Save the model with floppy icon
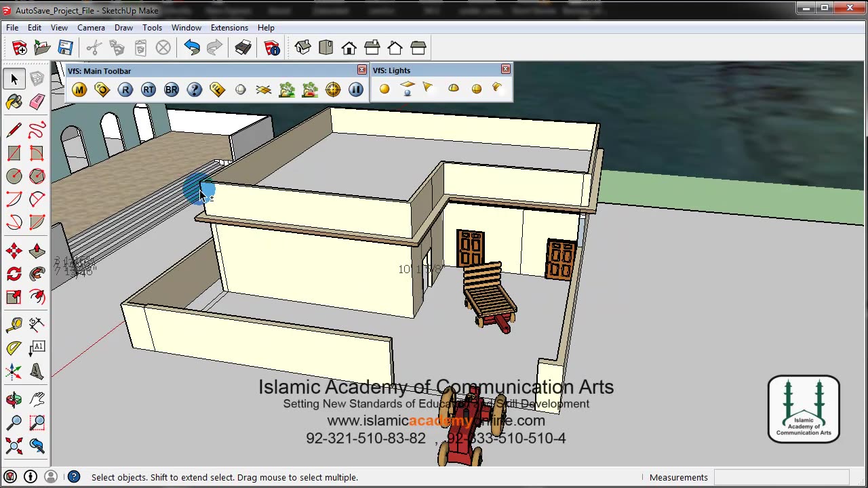The height and width of the screenshot is (488, 868). tap(66, 47)
